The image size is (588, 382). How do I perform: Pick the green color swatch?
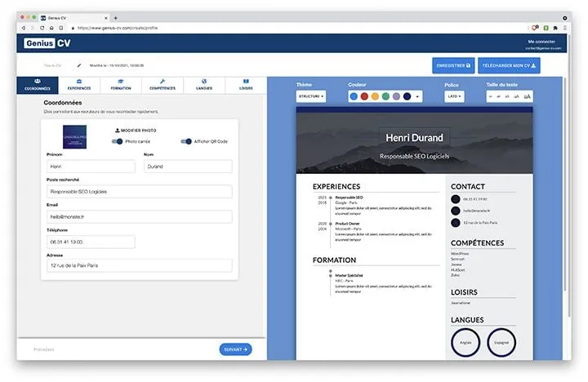[385, 96]
